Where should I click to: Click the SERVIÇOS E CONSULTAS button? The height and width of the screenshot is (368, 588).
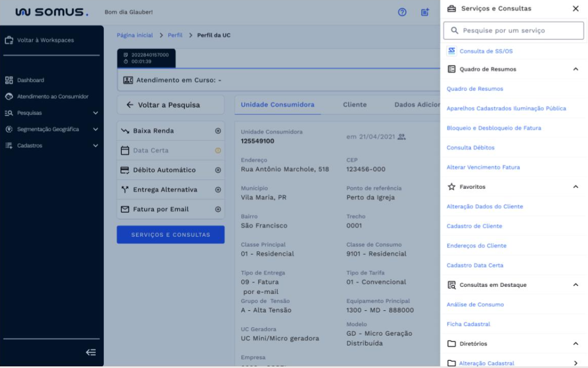[170, 234]
